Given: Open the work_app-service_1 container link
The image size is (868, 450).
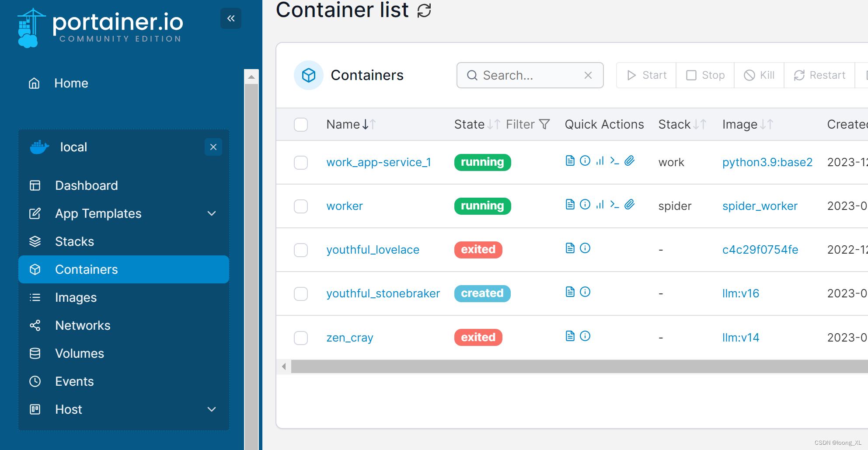Looking at the screenshot, I should tap(379, 162).
